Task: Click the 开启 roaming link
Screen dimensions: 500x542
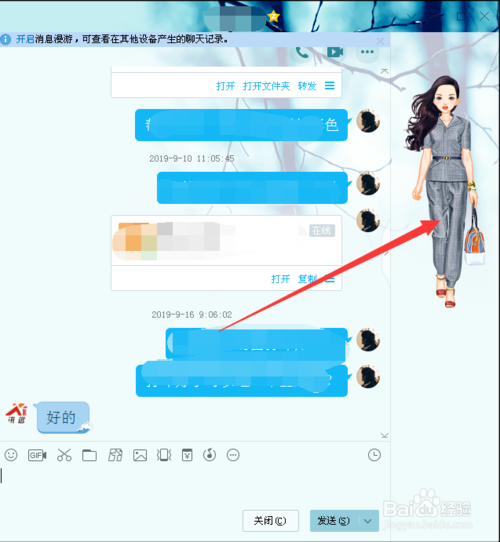Action: coord(25,39)
